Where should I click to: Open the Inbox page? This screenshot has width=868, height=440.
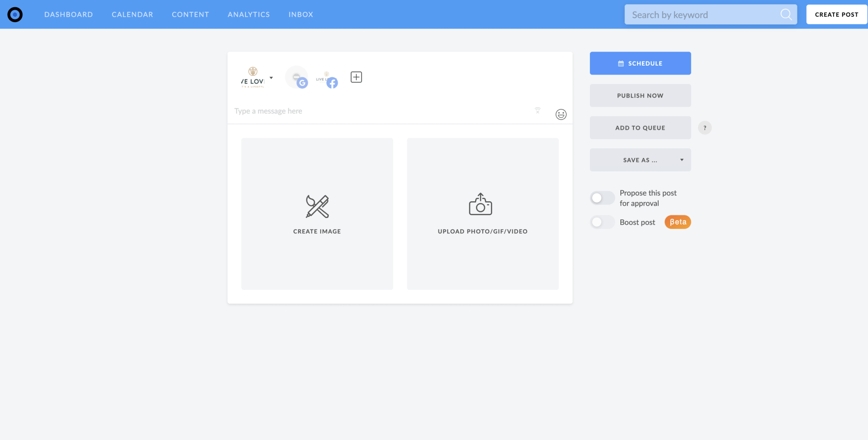click(301, 14)
